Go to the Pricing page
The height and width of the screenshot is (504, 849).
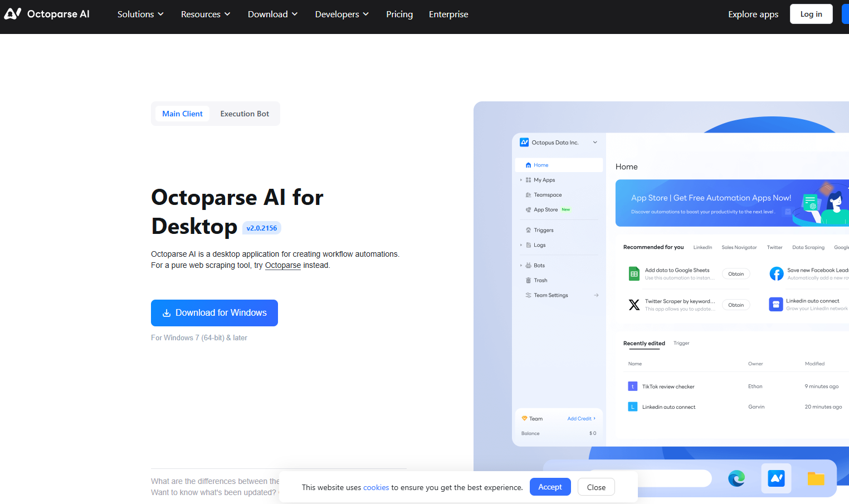click(399, 14)
